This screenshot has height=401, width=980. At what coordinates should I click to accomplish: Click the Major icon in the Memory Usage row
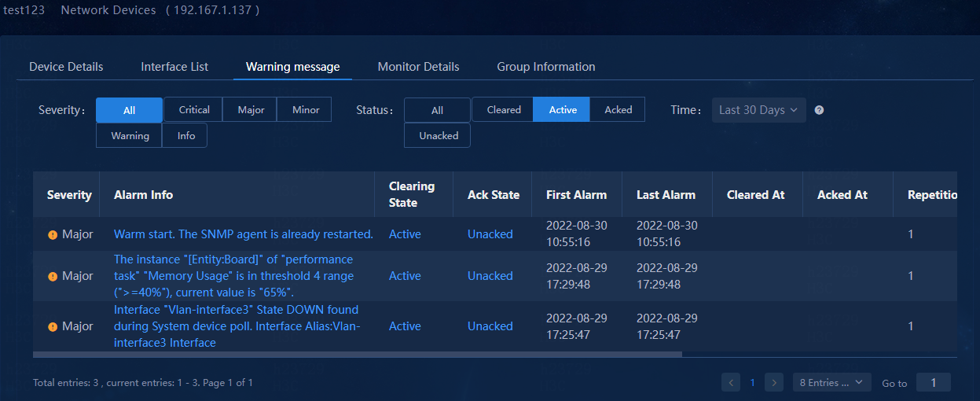point(53,276)
